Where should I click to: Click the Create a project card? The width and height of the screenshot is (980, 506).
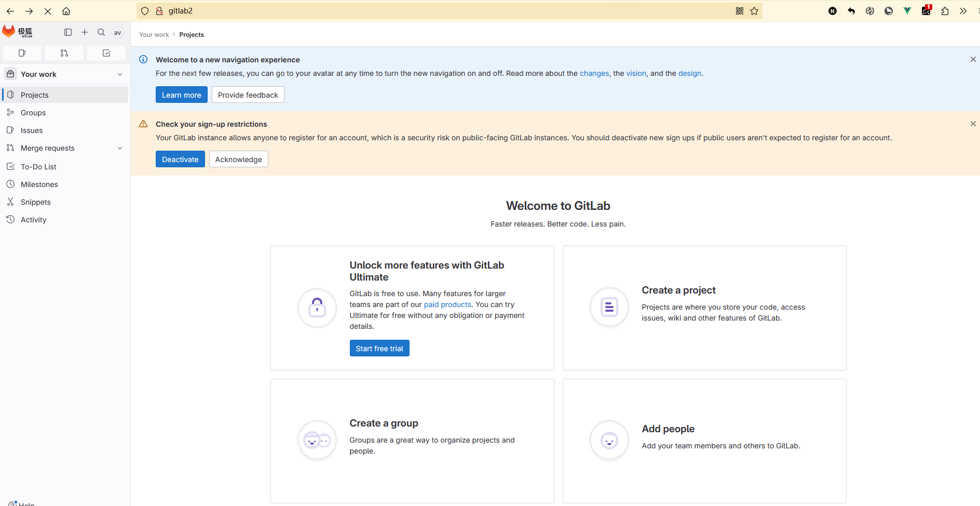(x=704, y=308)
